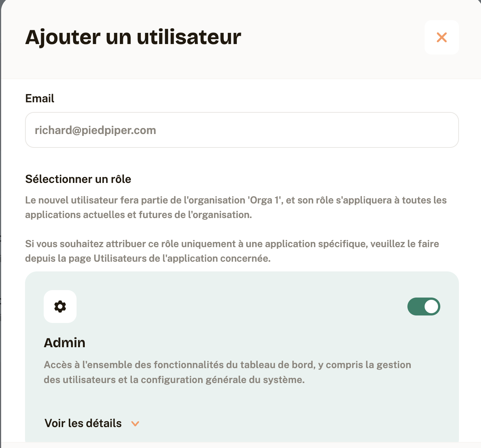Image resolution: width=481 pixels, height=448 pixels.
Task: Click the paragraph about application spécifique
Action: 232,251
